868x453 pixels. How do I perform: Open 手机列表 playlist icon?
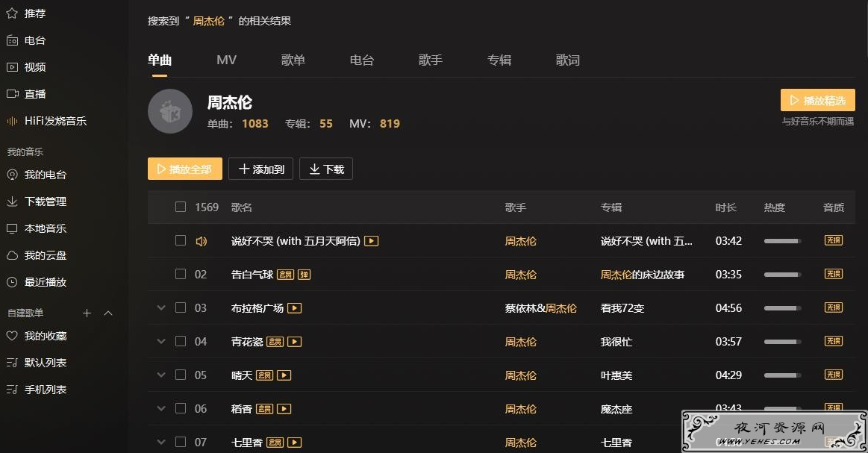click(x=12, y=390)
